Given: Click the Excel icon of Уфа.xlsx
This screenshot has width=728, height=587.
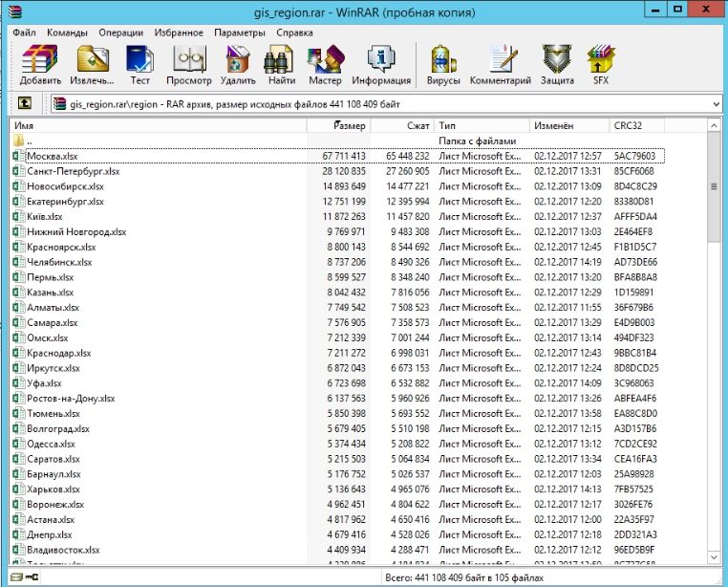Looking at the screenshot, I should [x=18, y=383].
